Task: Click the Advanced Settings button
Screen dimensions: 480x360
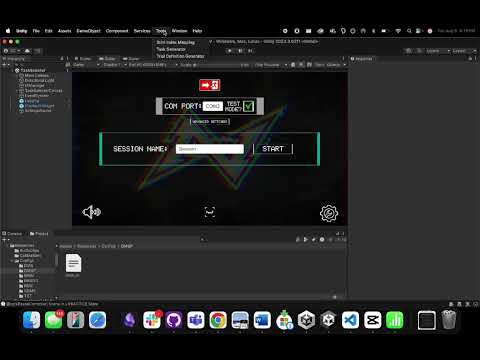Action: pyautogui.click(x=210, y=122)
